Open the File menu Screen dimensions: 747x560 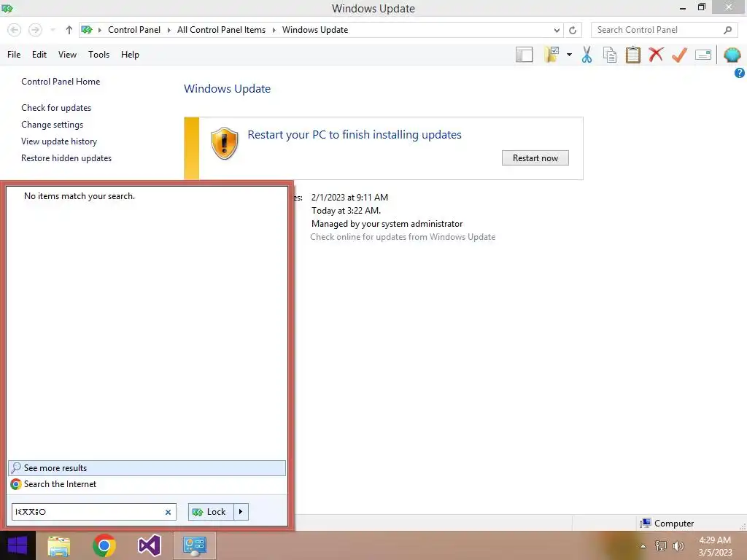14,54
